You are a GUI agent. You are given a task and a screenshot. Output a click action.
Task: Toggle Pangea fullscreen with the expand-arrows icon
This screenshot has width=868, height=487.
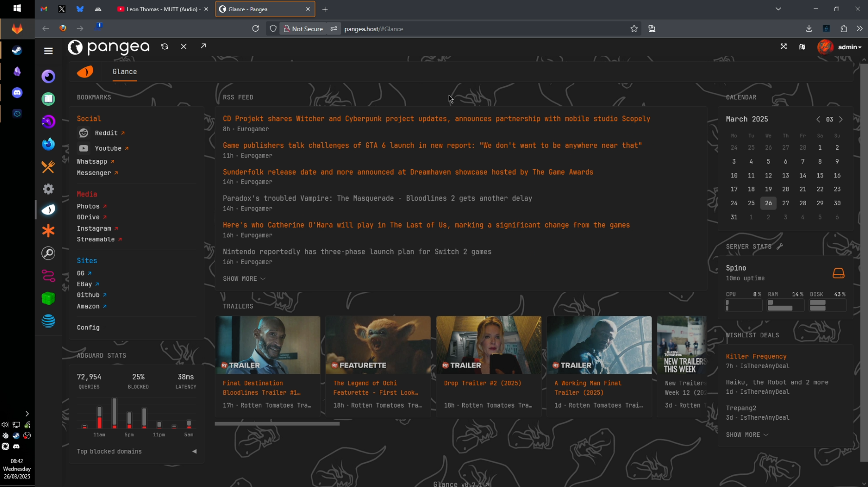point(784,47)
